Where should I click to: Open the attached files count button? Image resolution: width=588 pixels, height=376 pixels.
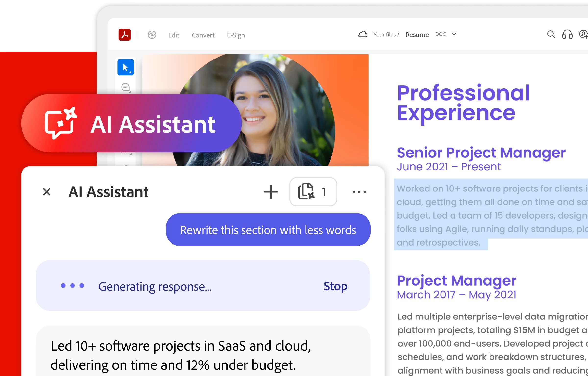pos(313,192)
